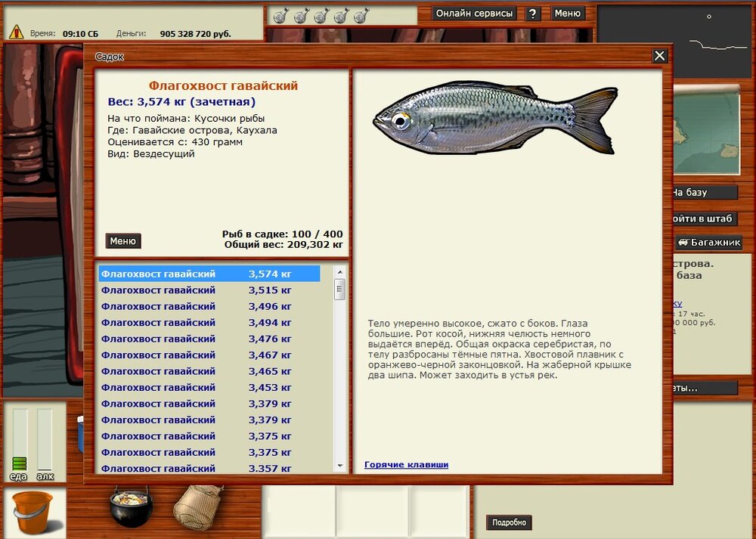
Task: Open the fish keepnet sack
Action: pos(198,506)
